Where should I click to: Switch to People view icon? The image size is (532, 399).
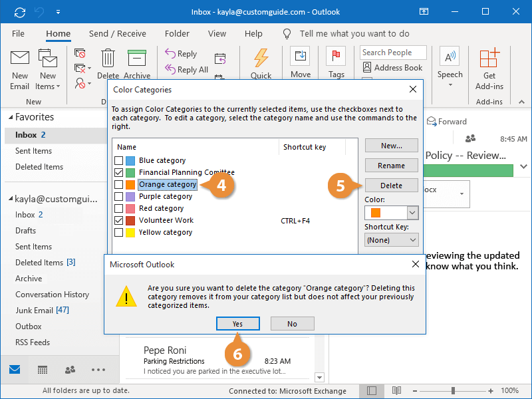click(x=70, y=370)
